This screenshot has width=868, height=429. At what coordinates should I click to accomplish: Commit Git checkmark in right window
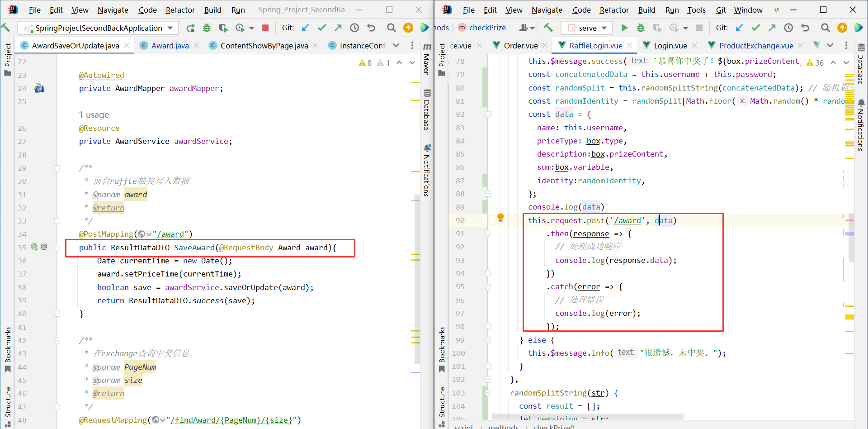pyautogui.click(x=756, y=28)
